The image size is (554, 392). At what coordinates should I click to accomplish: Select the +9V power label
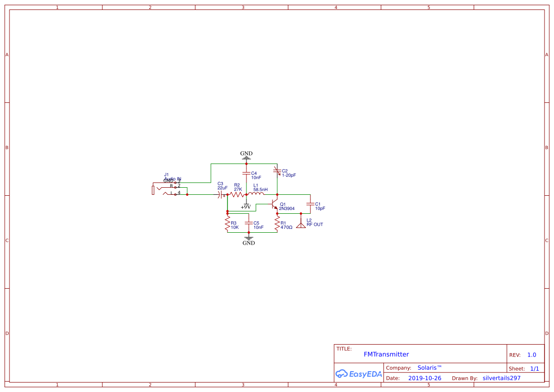pyautogui.click(x=245, y=207)
